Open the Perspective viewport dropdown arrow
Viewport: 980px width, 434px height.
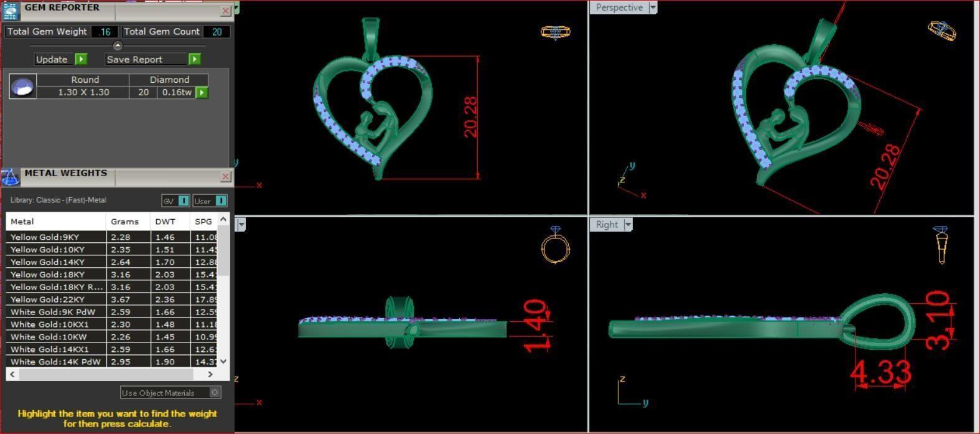coord(653,7)
